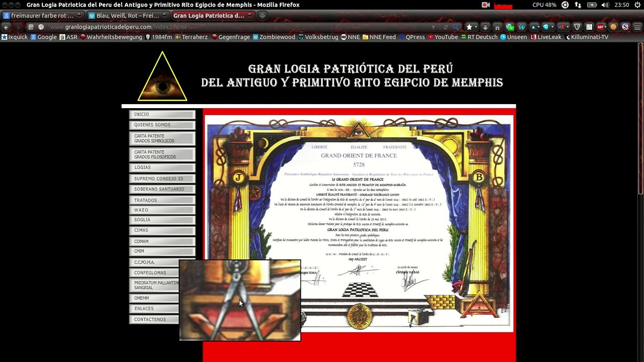
Task: Select the Gran Logia Patriotica tab
Action: (213, 16)
